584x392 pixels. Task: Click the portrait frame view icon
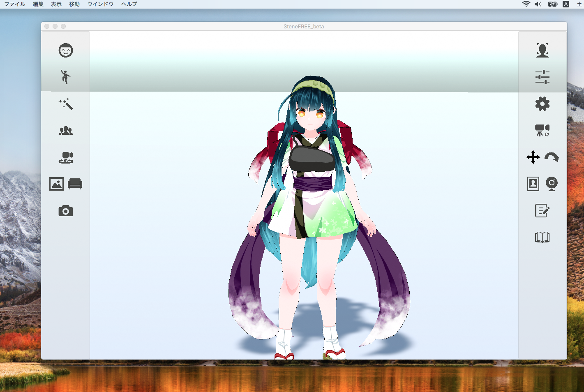[533, 184]
